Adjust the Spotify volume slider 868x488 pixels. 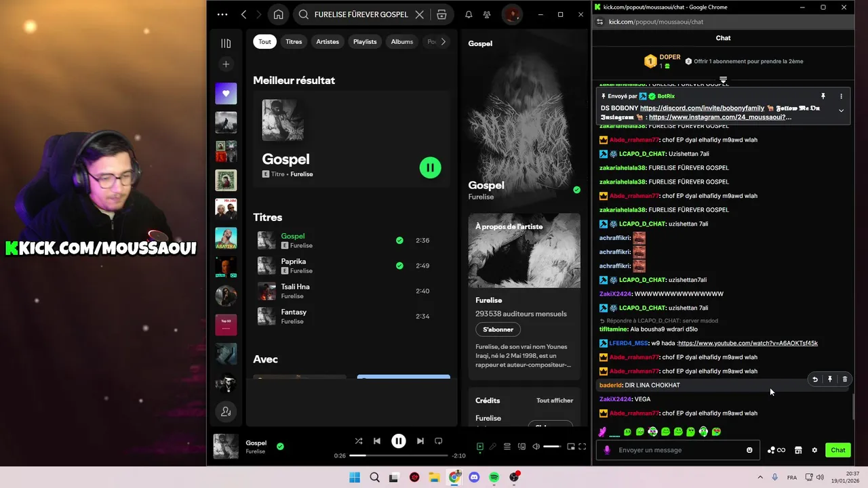pyautogui.click(x=553, y=447)
